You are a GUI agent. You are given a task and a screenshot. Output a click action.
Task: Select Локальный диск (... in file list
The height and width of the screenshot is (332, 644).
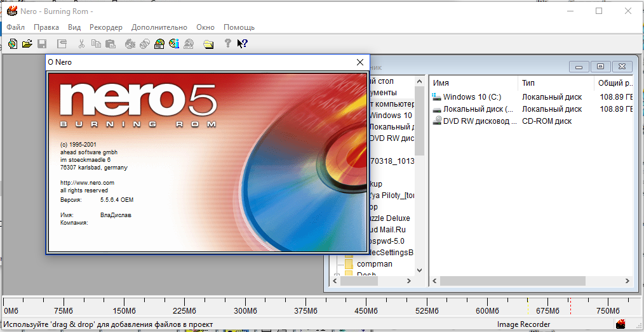[x=473, y=109]
